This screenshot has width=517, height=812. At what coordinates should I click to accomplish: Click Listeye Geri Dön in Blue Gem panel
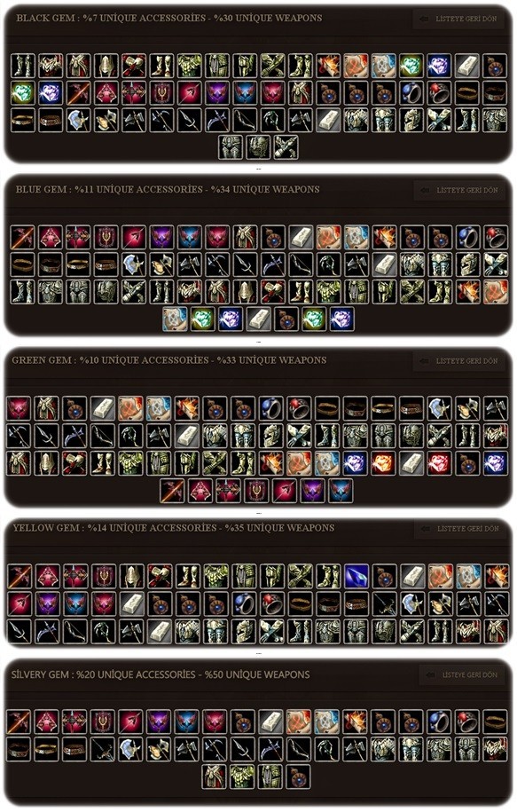pos(460,190)
